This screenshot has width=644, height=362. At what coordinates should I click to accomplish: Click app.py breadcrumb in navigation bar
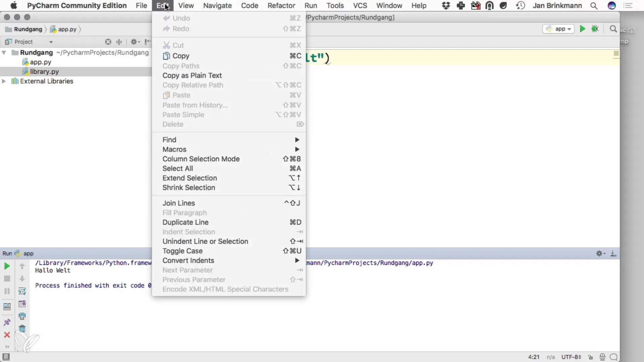pyautogui.click(x=64, y=29)
